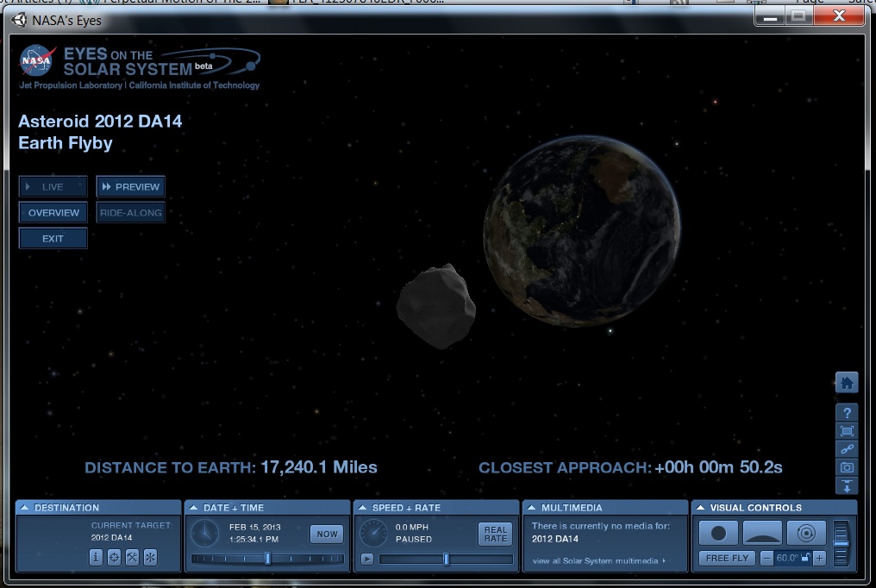Open the target info (i) icon
876x588 pixels.
(96, 557)
